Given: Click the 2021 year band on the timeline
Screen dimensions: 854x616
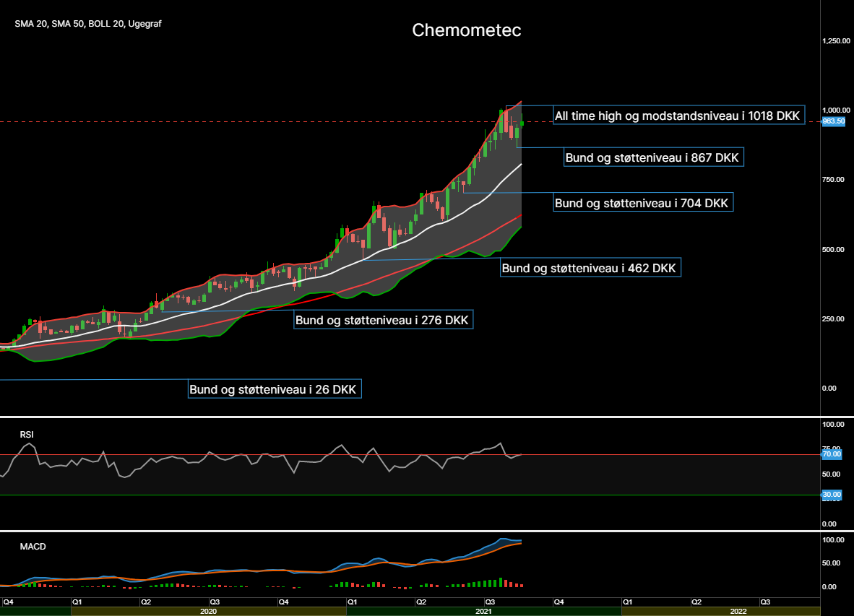Looking at the screenshot, I should pos(483,611).
